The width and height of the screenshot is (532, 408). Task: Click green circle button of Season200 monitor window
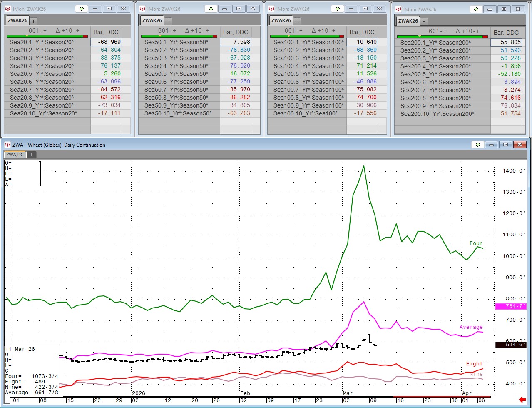476,9
